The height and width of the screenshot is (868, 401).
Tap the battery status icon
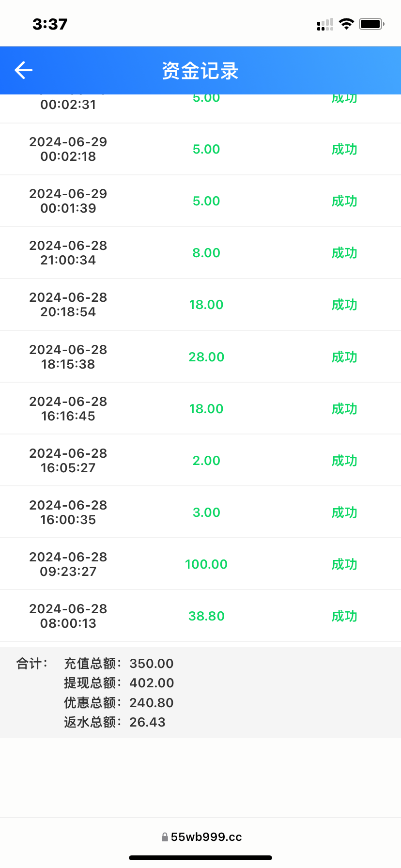371,24
